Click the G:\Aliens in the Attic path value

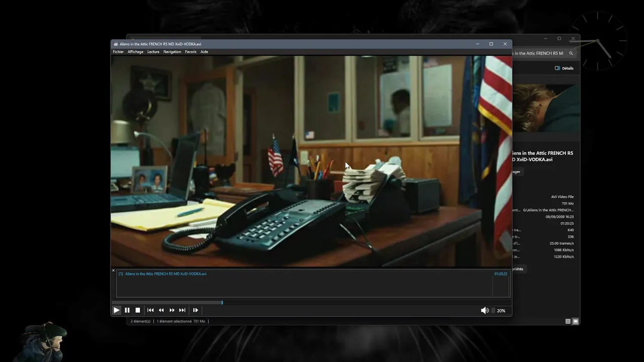point(548,210)
